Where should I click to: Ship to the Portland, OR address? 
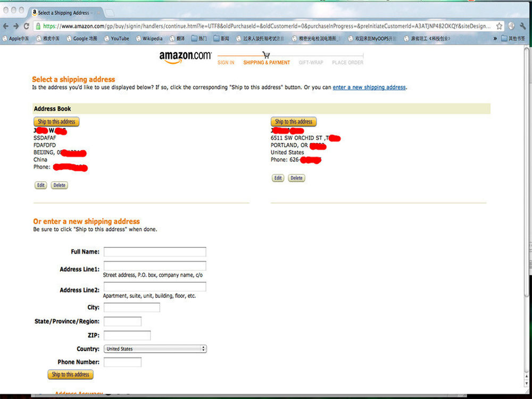point(294,121)
